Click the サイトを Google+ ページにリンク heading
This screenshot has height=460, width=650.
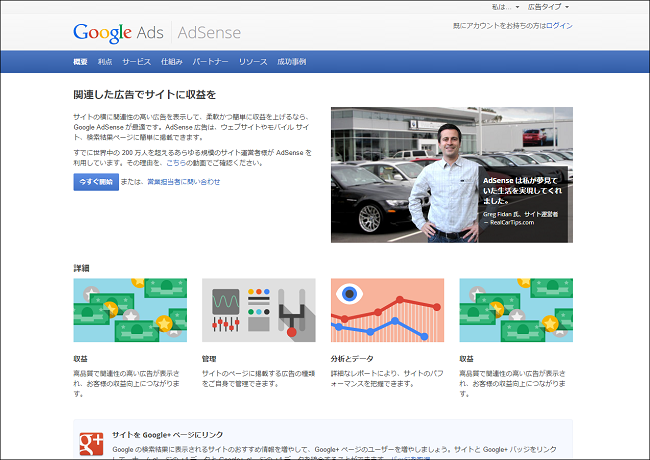click(167, 435)
